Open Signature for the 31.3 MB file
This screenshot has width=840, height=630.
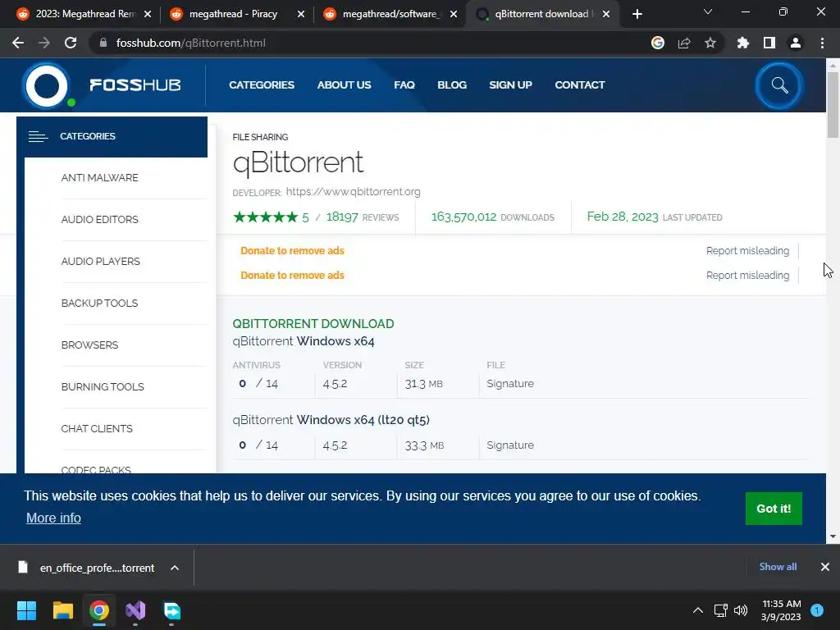click(510, 384)
